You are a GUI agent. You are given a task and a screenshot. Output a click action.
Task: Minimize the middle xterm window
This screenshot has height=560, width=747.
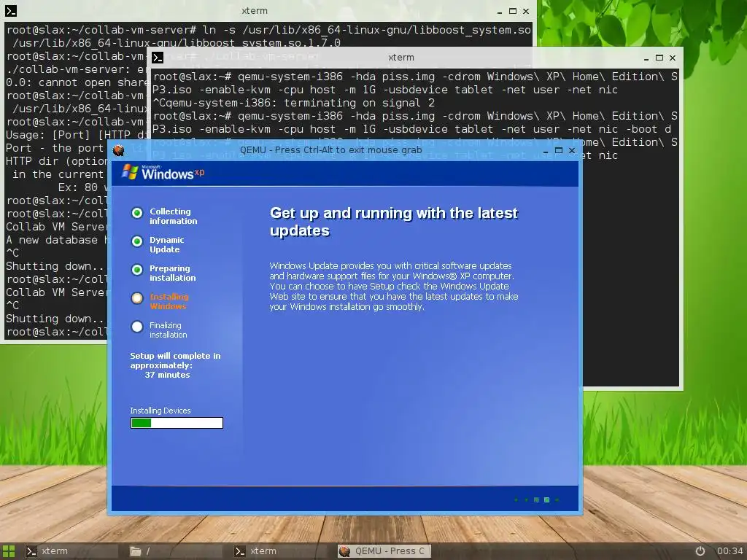pos(646,58)
